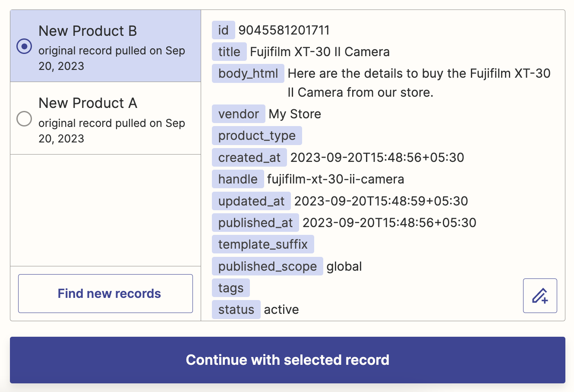Screen dimensions: 574x392
Task: Click the body_html field tag
Action: pyautogui.click(x=248, y=73)
